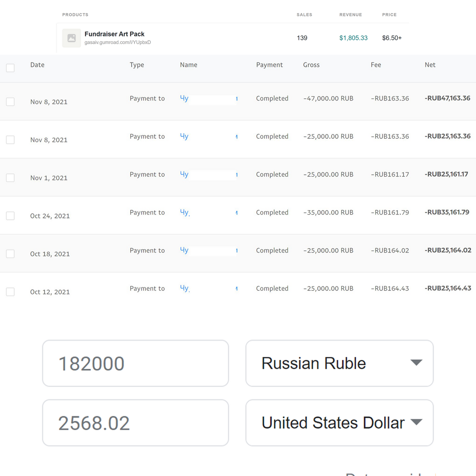Image resolution: width=476 pixels, height=476 pixels.
Task: Mark the Oct 18, 2021 row checkbox
Action: pos(10,254)
